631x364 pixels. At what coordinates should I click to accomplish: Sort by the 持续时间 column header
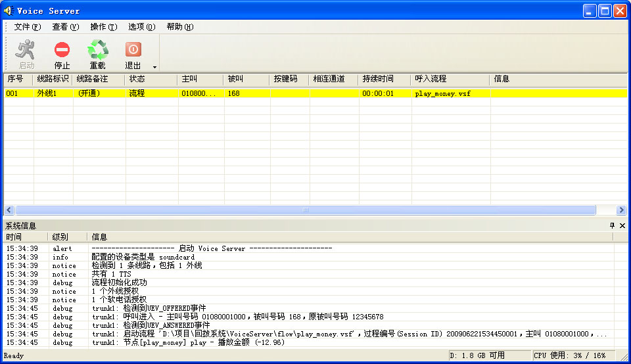click(x=385, y=79)
